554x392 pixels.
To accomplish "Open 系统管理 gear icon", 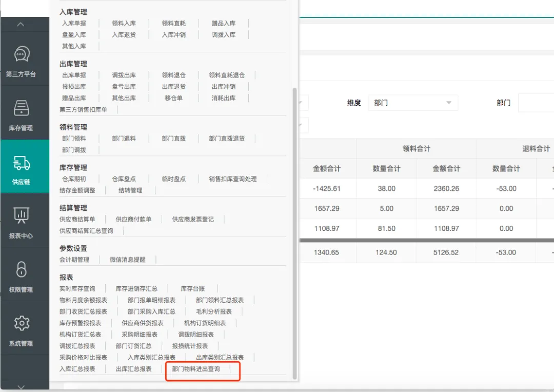I will point(21,323).
